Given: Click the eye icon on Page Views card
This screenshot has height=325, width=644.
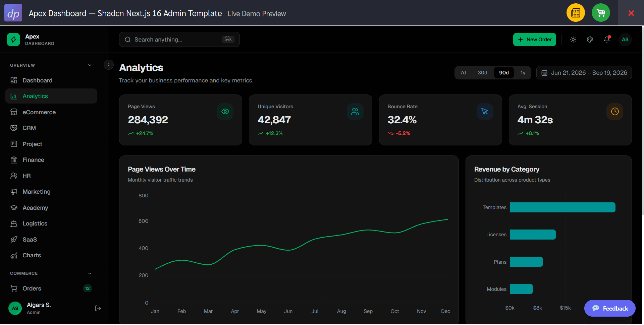Looking at the screenshot, I should (x=225, y=112).
